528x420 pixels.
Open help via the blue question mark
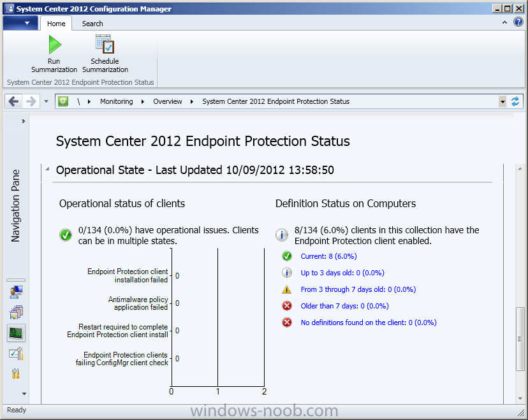click(518, 22)
